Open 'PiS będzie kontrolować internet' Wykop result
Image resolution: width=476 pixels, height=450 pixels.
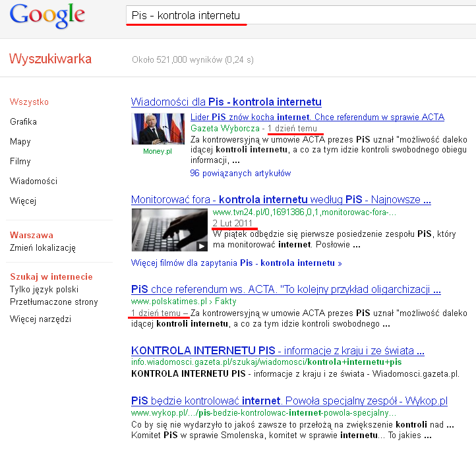(289, 401)
